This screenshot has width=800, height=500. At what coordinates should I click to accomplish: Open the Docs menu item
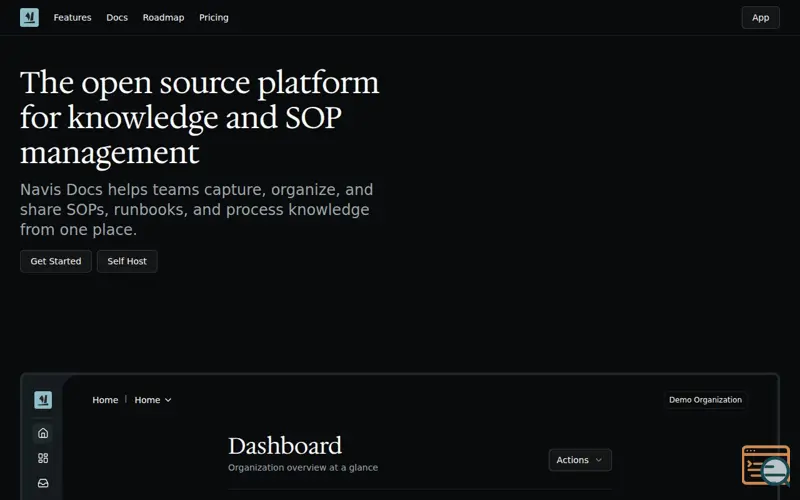[x=117, y=17]
